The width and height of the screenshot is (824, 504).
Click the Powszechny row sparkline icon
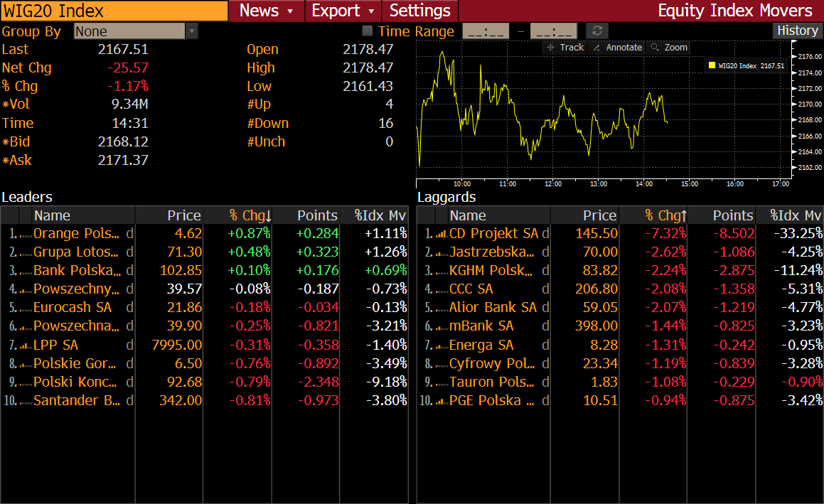25,289
